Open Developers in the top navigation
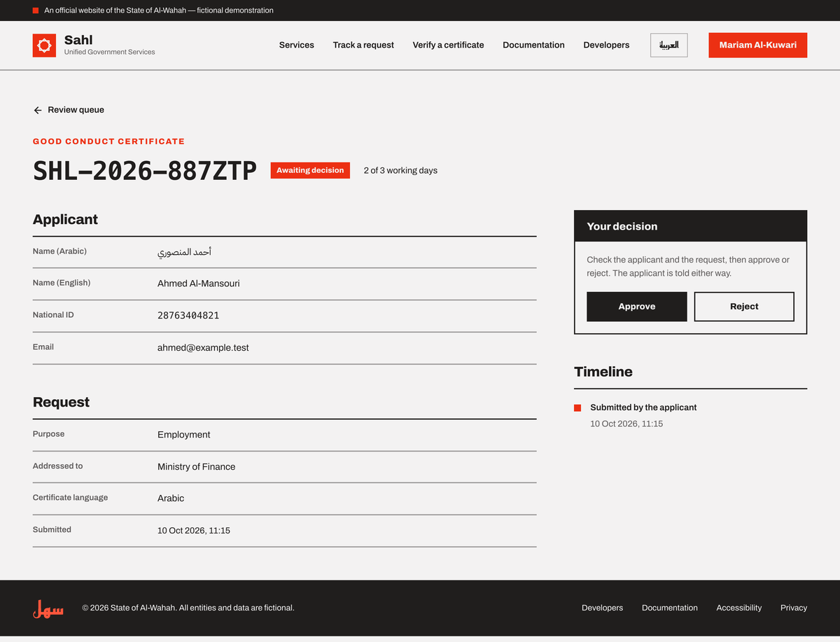This screenshot has width=840, height=642. tap(606, 45)
